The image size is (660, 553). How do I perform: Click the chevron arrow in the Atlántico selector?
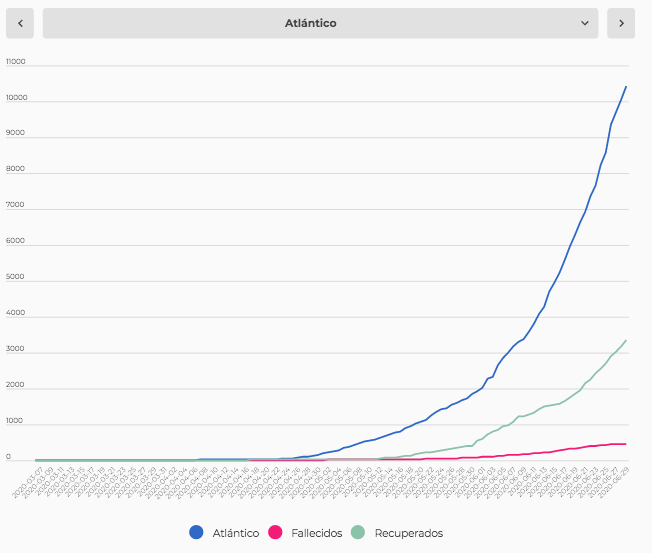(x=585, y=23)
